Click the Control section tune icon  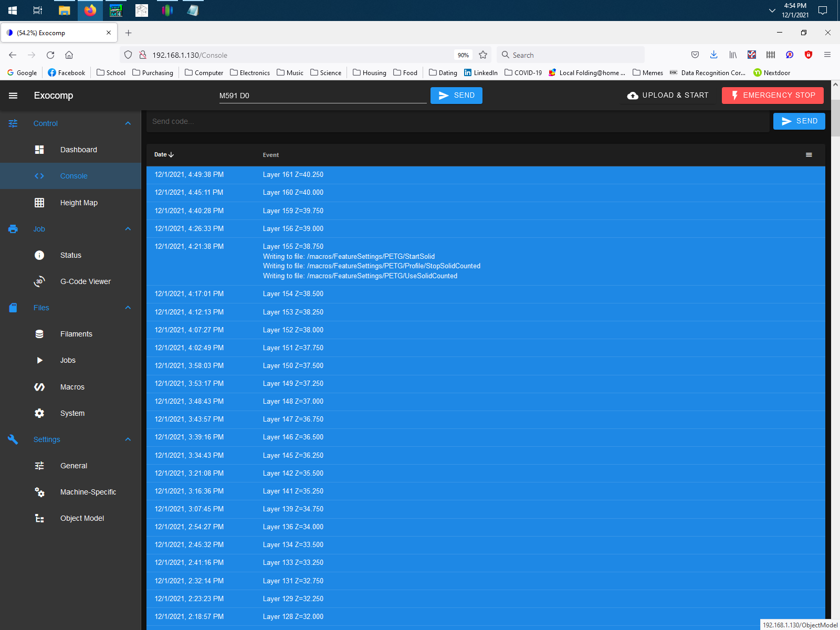point(13,123)
